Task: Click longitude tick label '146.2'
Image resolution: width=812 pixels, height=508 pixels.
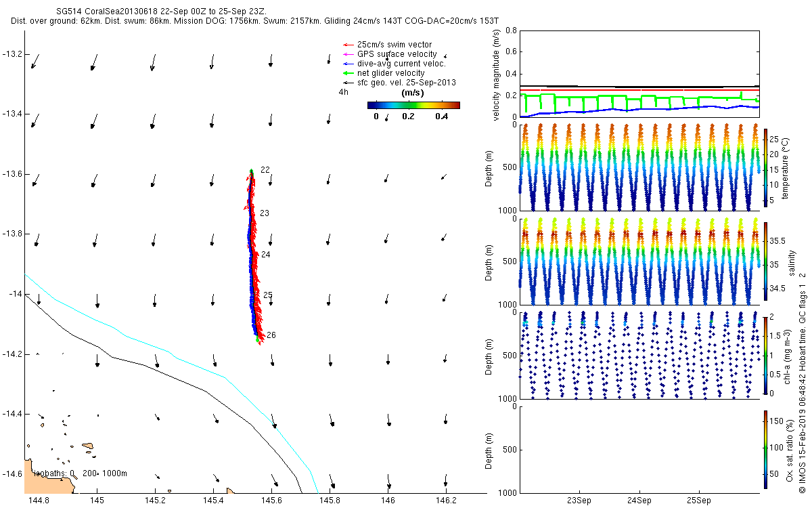Action: (447, 501)
